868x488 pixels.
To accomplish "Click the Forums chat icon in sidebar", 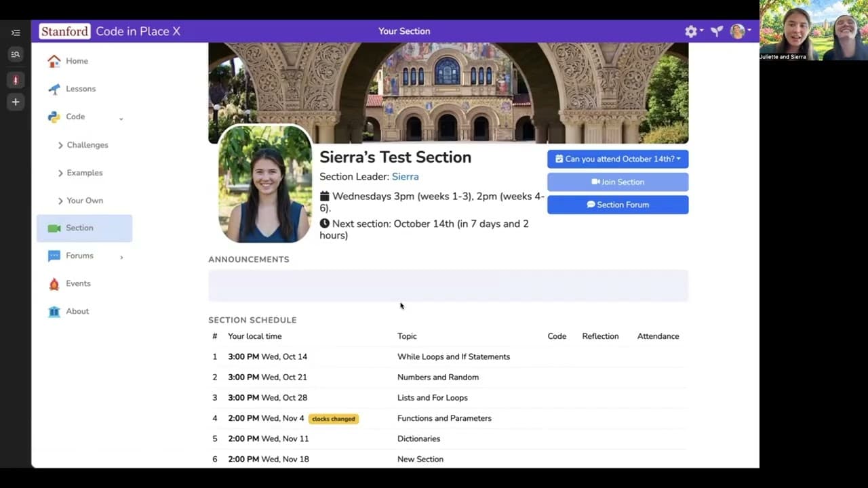I will coord(54,256).
